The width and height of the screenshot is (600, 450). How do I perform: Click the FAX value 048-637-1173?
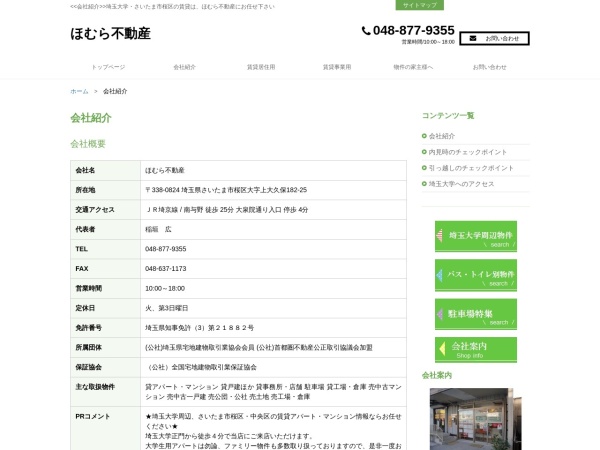point(166,269)
